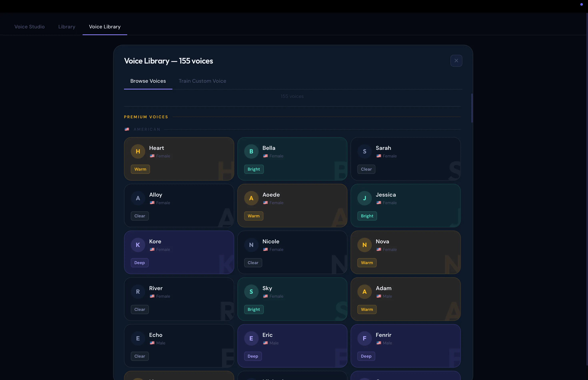Click the Warm tag on Adam
Image resolution: width=588 pixels, height=380 pixels.
tap(367, 309)
